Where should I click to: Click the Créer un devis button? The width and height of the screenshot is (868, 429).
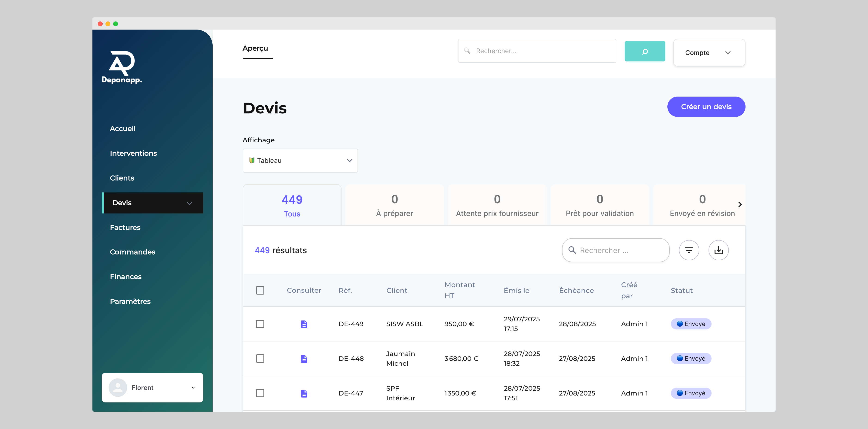[x=706, y=107]
